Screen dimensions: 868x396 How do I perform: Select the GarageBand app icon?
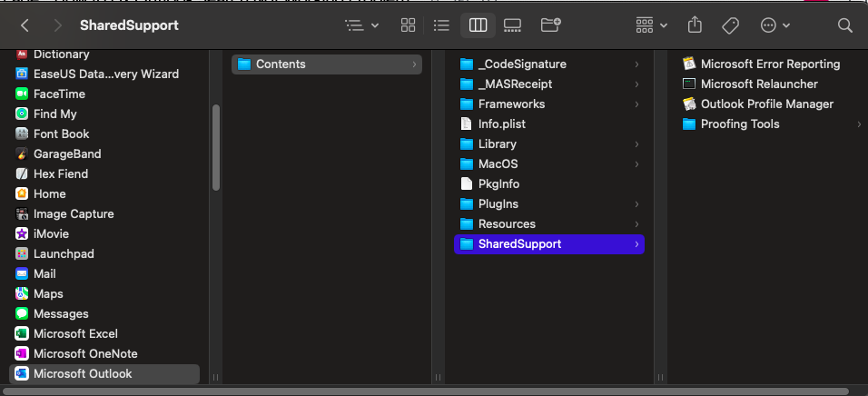click(22, 154)
